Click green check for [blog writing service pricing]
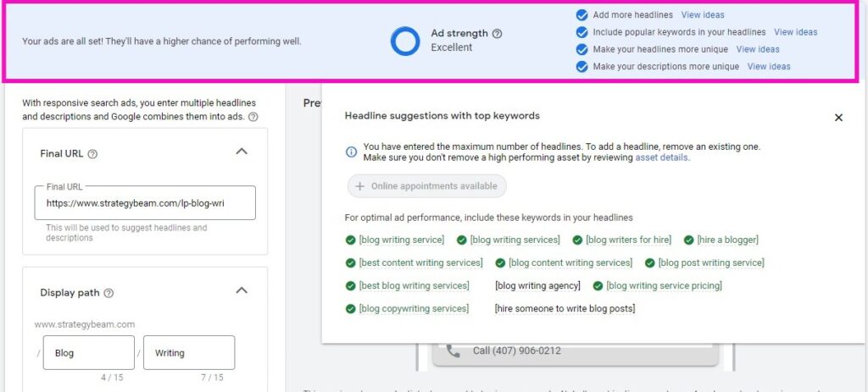868x392 pixels. (x=598, y=286)
